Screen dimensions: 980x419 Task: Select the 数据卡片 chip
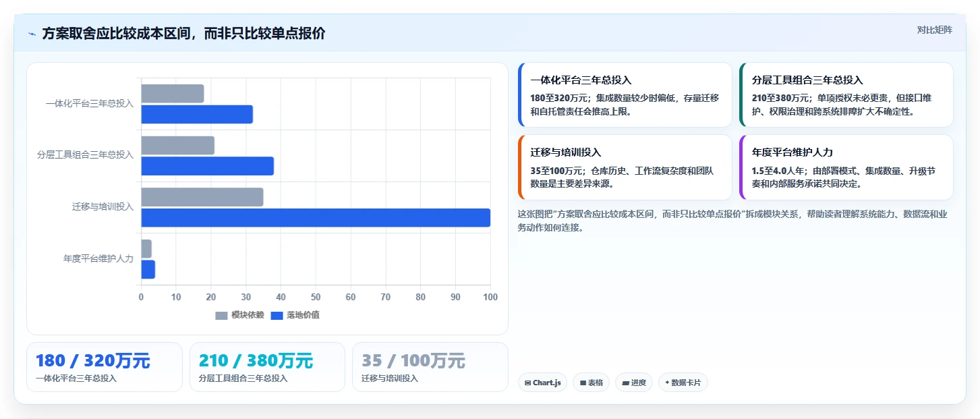pyautogui.click(x=683, y=383)
